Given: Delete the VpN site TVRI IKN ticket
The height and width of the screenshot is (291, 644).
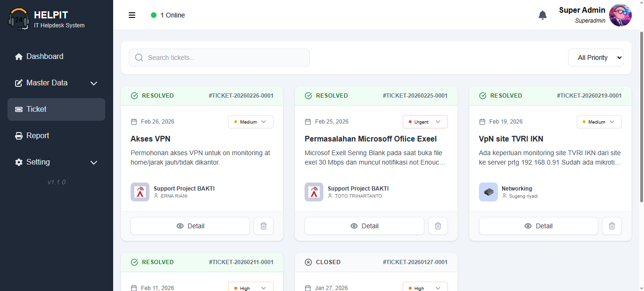Looking at the screenshot, I should tap(612, 226).
